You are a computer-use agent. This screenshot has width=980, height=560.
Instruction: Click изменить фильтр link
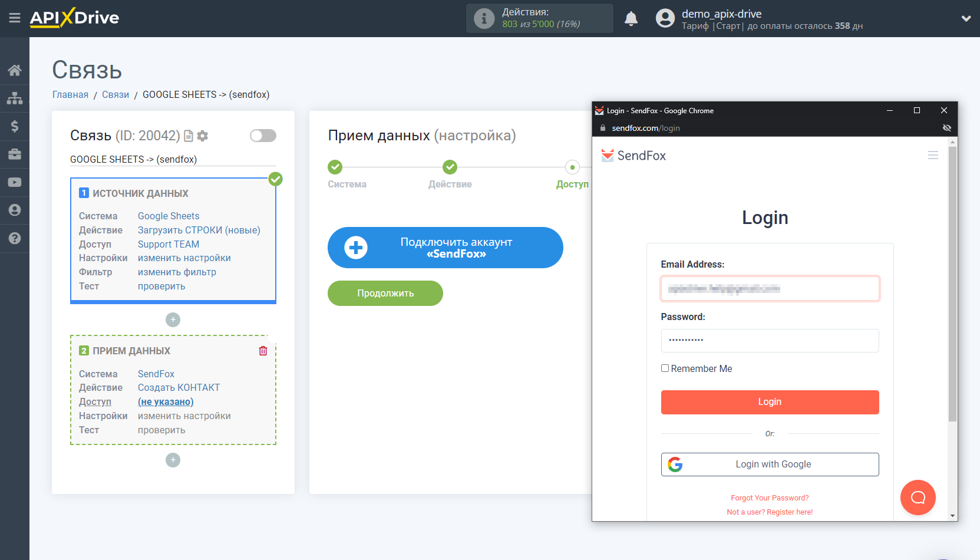(177, 272)
